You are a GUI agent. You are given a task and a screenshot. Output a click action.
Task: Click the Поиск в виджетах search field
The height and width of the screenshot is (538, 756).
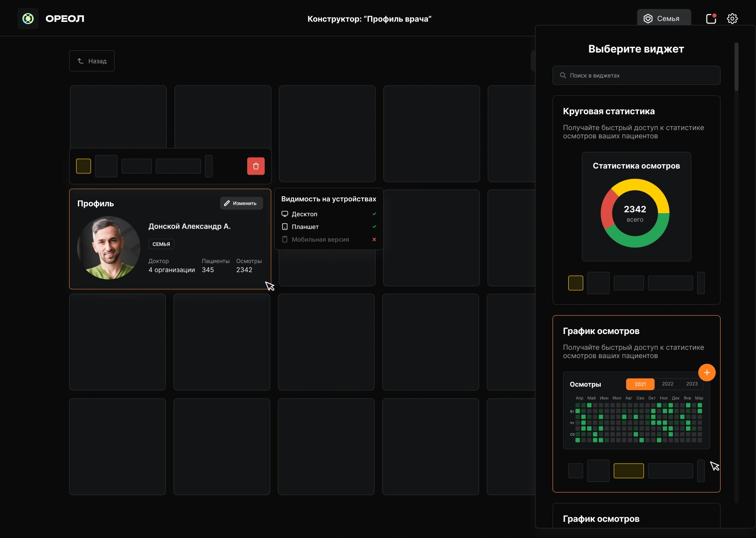coord(637,75)
